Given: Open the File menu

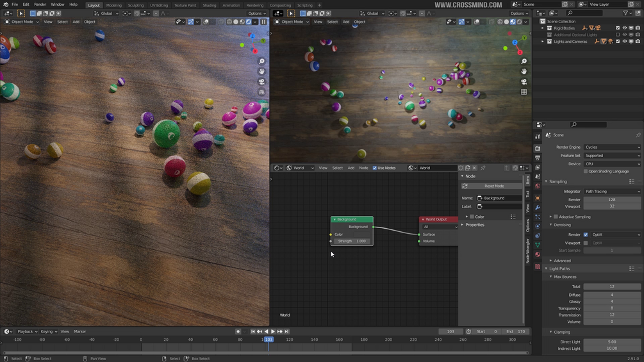Looking at the screenshot, I should point(15,4).
